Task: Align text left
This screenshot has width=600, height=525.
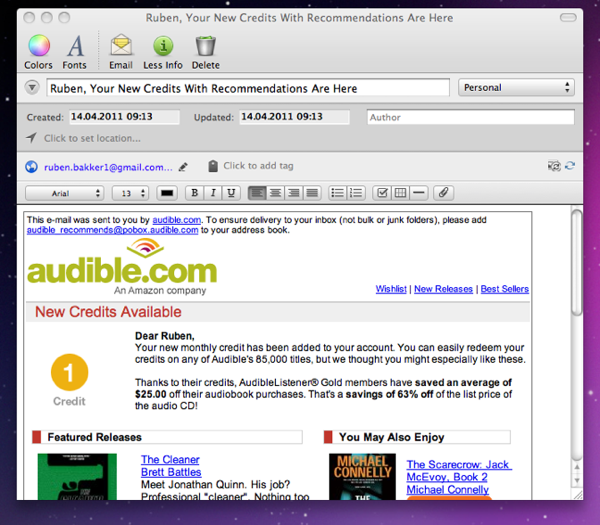Action: [257, 193]
